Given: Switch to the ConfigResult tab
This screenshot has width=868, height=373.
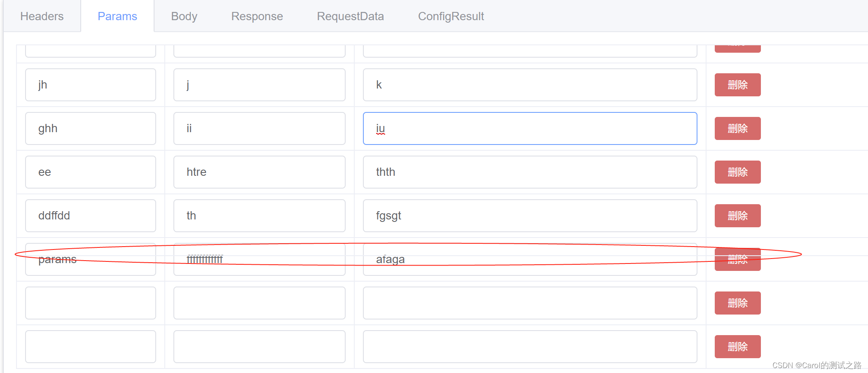Looking at the screenshot, I should pos(451,16).
